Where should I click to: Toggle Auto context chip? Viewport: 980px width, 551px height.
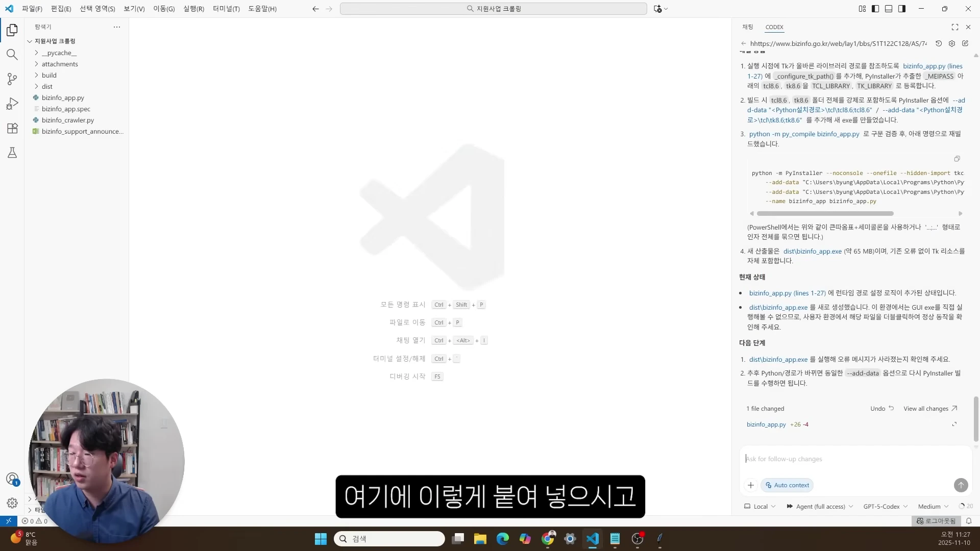click(787, 485)
